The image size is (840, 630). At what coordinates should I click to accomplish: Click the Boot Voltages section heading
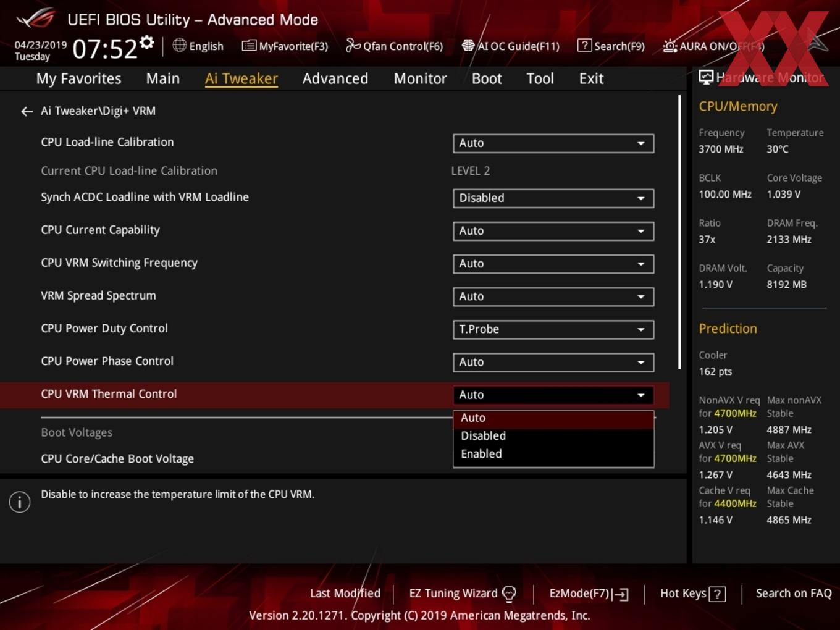click(77, 432)
